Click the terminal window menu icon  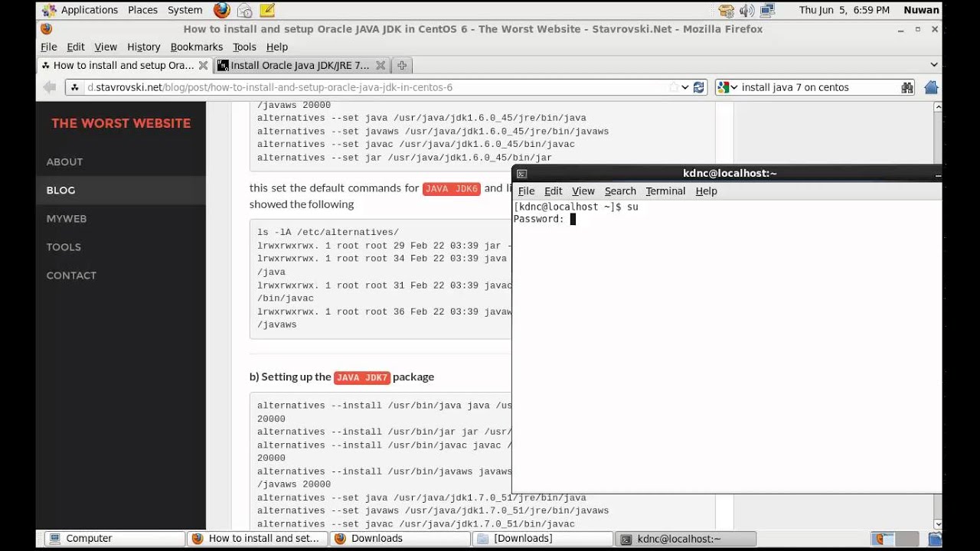(x=521, y=174)
